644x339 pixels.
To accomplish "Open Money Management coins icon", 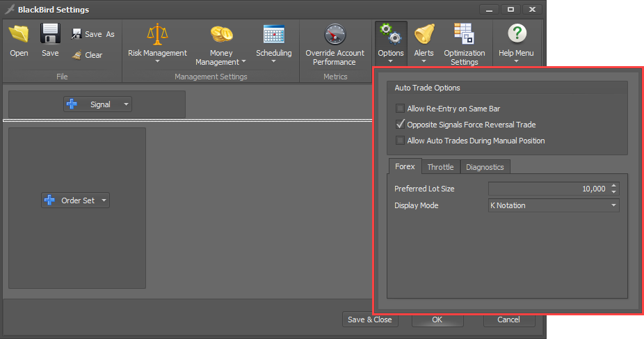I will coord(221,35).
